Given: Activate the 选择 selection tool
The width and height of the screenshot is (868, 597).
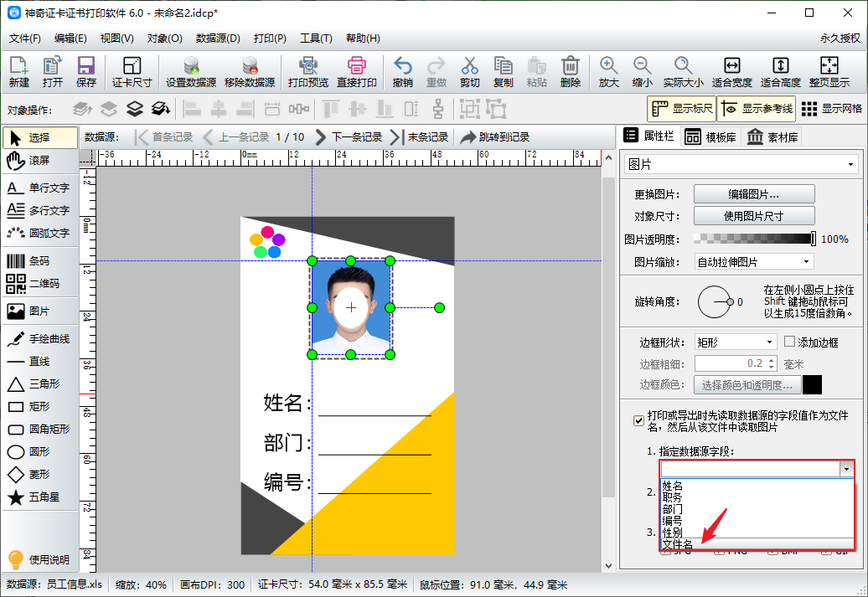Looking at the screenshot, I should (x=39, y=137).
